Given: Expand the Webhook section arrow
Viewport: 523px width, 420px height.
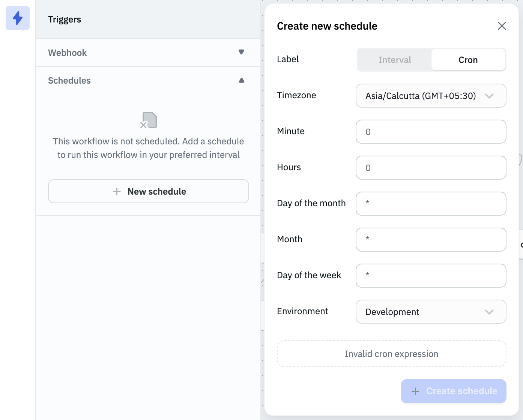Looking at the screenshot, I should click(241, 52).
